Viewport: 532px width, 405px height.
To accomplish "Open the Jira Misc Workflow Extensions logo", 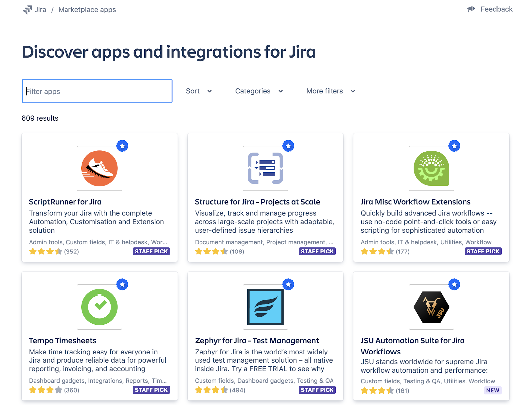I will (431, 168).
